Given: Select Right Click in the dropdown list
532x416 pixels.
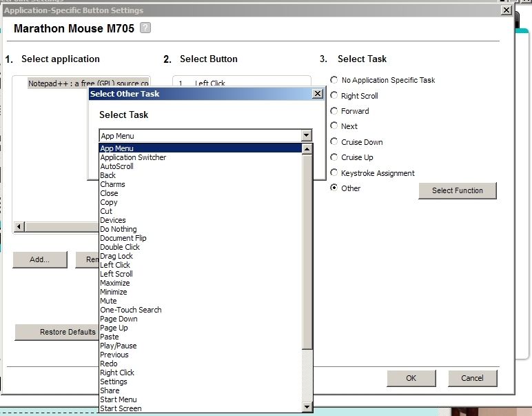Looking at the screenshot, I should pyautogui.click(x=200, y=373).
